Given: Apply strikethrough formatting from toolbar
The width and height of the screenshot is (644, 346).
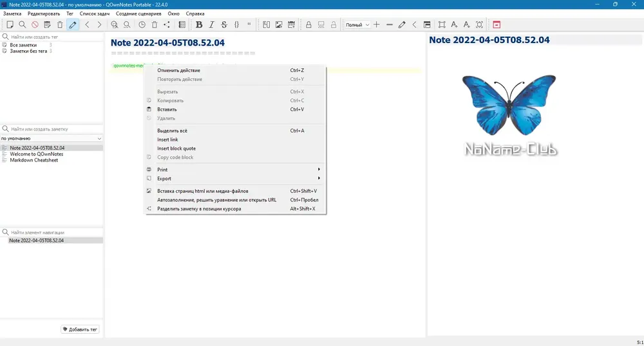Looking at the screenshot, I should coord(224,24).
